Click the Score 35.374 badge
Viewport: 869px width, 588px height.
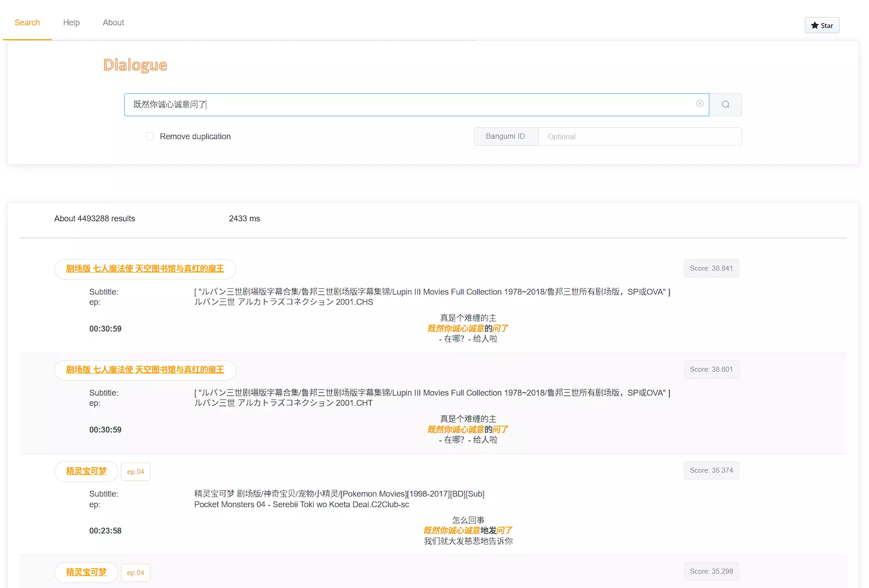[711, 470]
